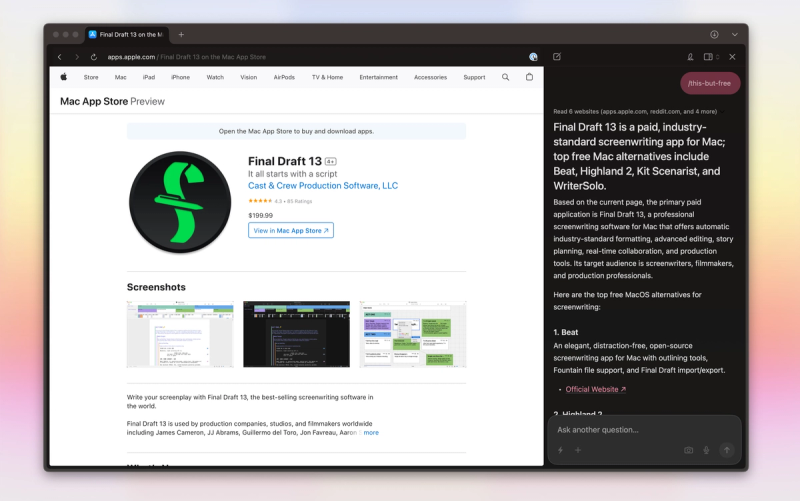
Task: Open the Support menu item
Action: 474,78
